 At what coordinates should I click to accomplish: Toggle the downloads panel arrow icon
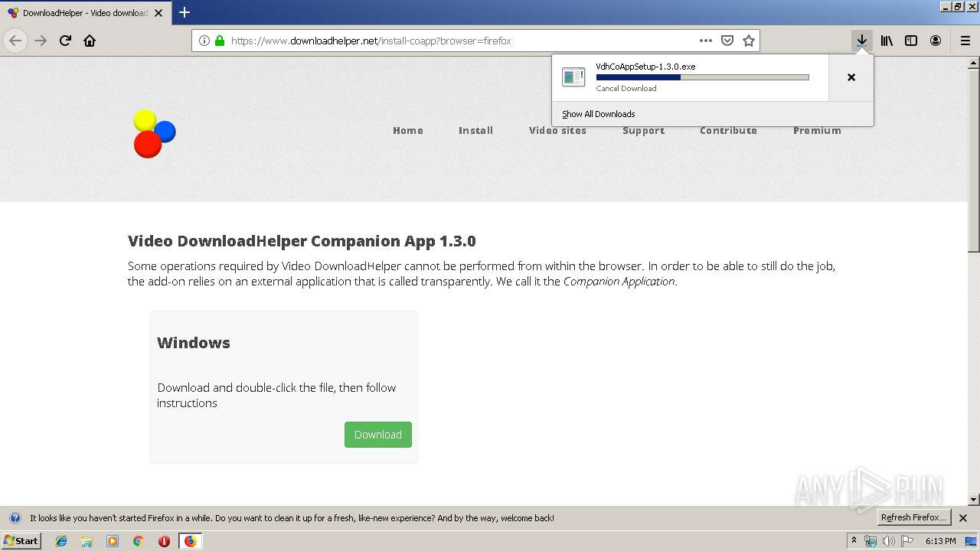click(x=862, y=41)
